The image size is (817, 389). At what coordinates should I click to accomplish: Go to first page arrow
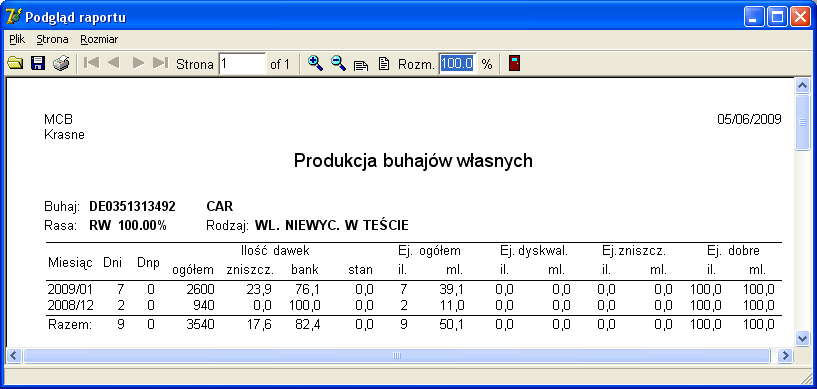click(92, 63)
